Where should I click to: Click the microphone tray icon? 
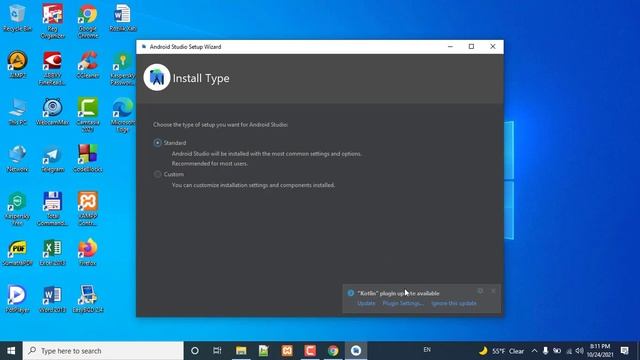[545, 351]
